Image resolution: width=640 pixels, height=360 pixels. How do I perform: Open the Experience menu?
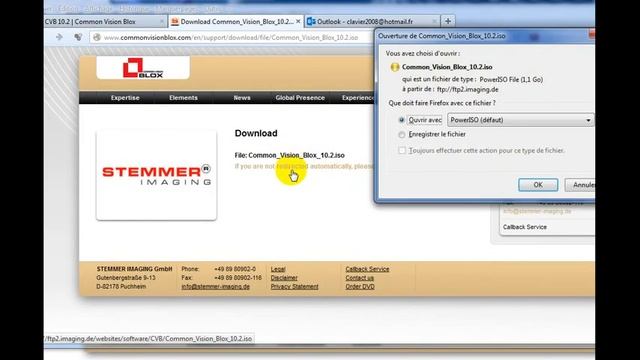358,98
